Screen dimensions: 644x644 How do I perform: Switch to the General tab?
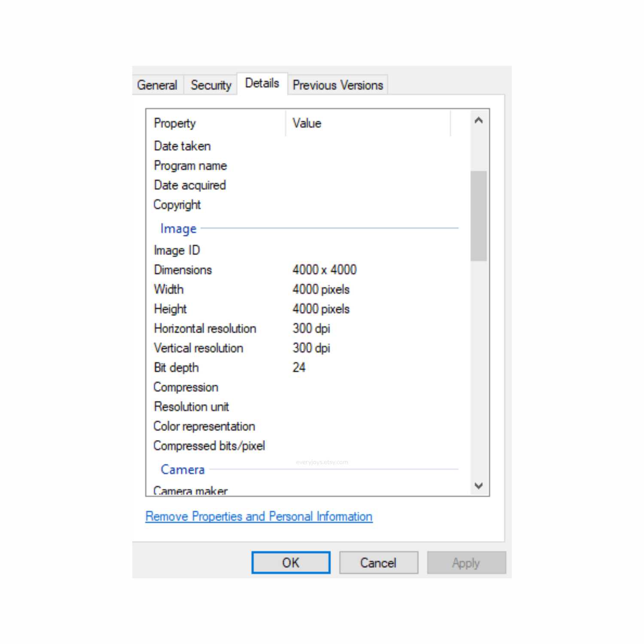point(157,85)
